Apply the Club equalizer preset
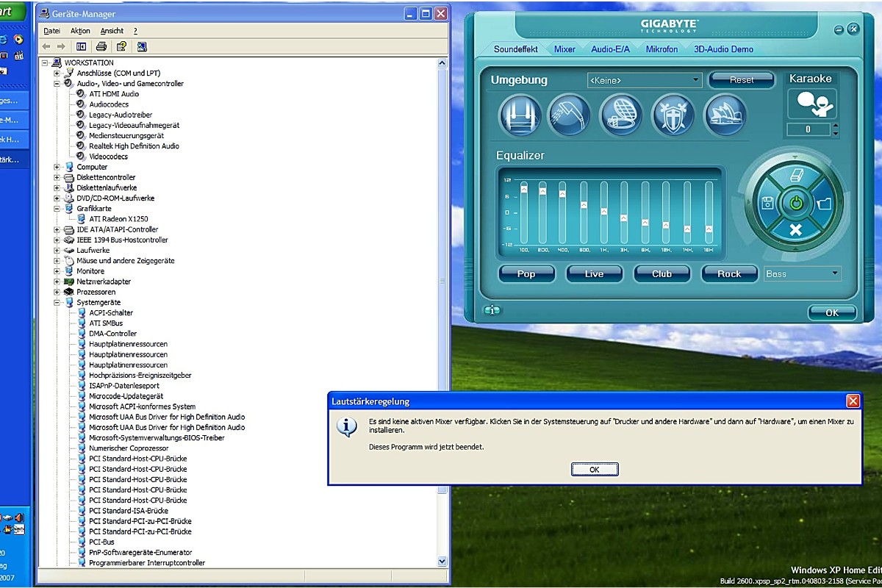Viewport: 882px width, 588px height. pos(661,273)
